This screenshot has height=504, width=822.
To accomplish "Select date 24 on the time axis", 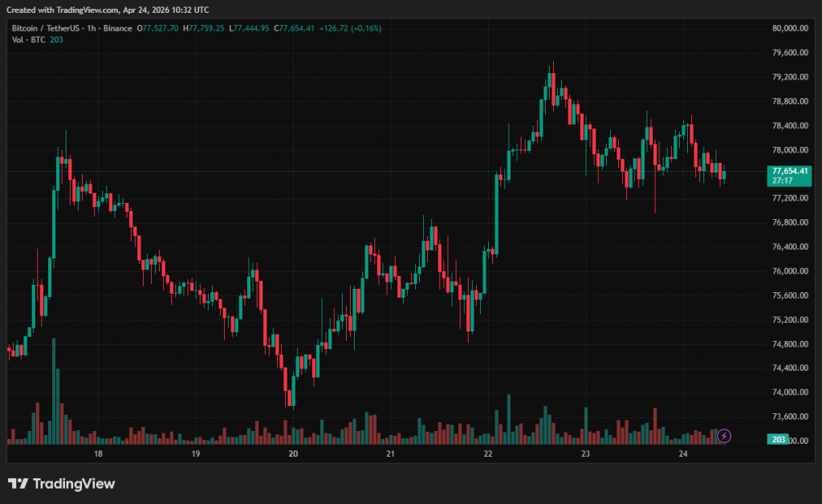I will click(683, 454).
